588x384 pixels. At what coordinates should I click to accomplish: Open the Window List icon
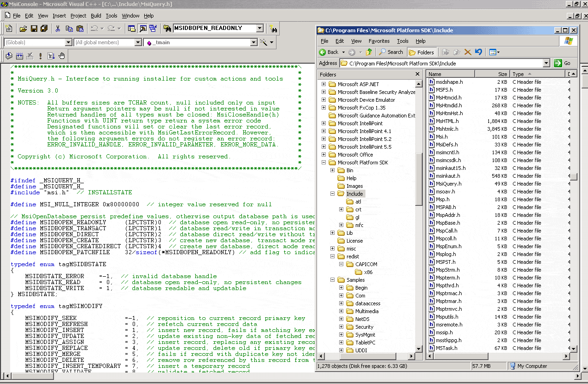pyautogui.click(x=153, y=29)
